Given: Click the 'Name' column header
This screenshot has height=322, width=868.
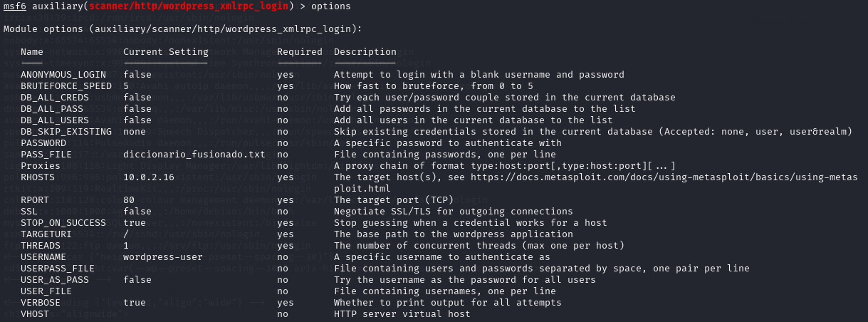Looking at the screenshot, I should tap(32, 52).
